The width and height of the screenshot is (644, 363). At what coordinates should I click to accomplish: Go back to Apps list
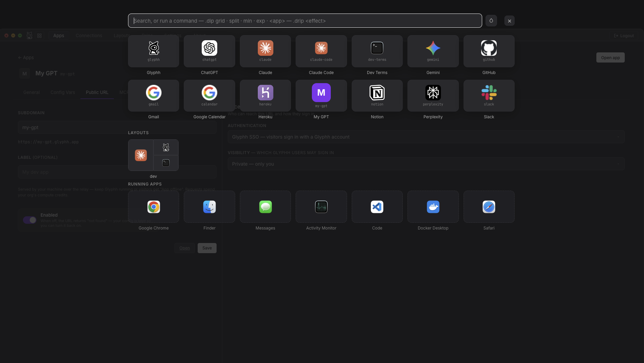[26, 57]
